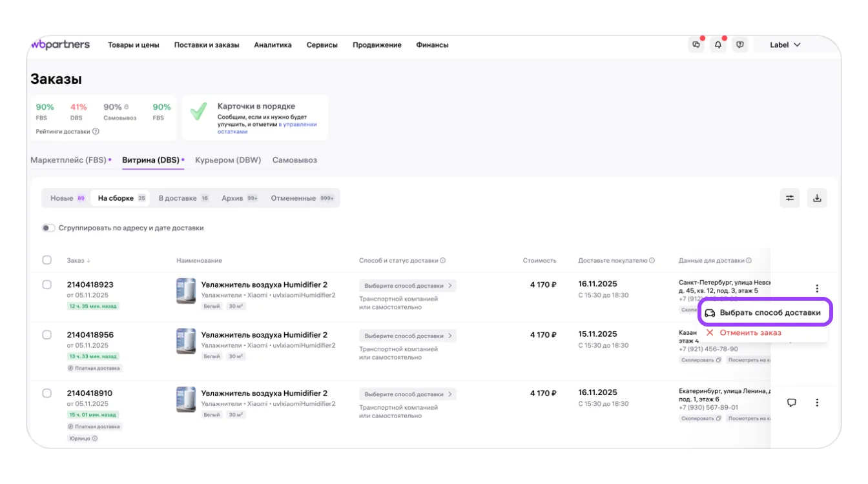Sort by the Заказ column arrow
The height and width of the screenshot is (484, 868).
(x=88, y=261)
